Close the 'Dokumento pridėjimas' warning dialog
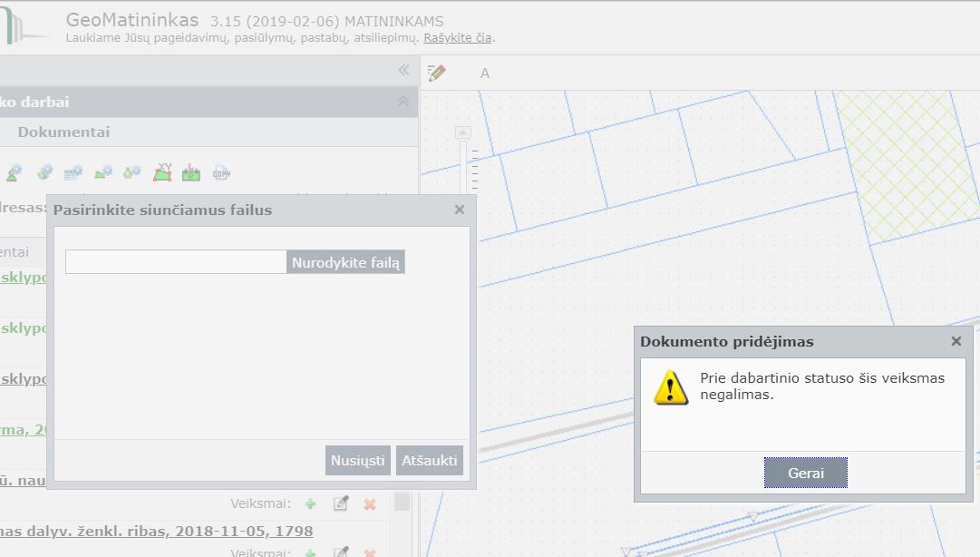Image resolution: width=980 pixels, height=557 pixels. coord(956,341)
